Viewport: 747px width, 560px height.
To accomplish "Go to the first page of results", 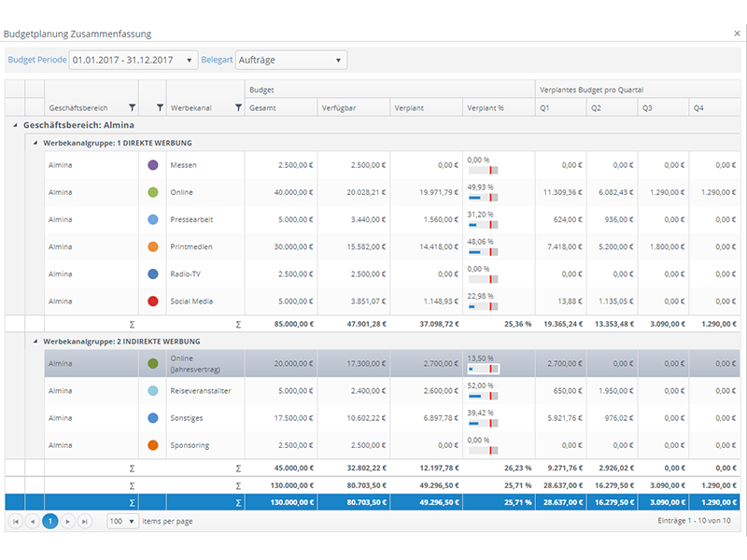I will click(x=15, y=522).
